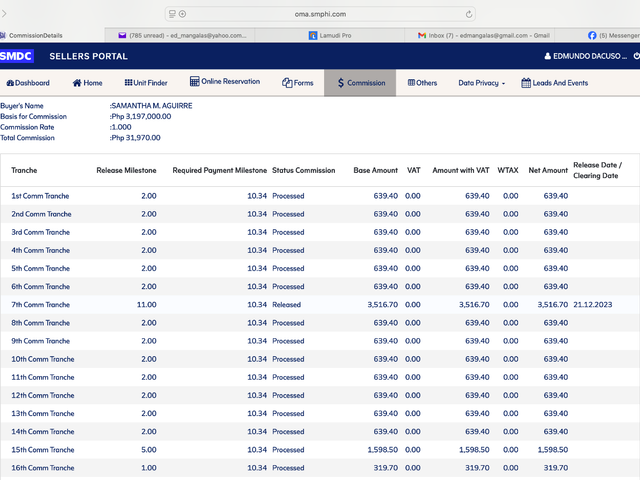Screen dimensions: 640x480
Task: Click the oma.smphi.com address bar
Action: pyautogui.click(x=320, y=14)
